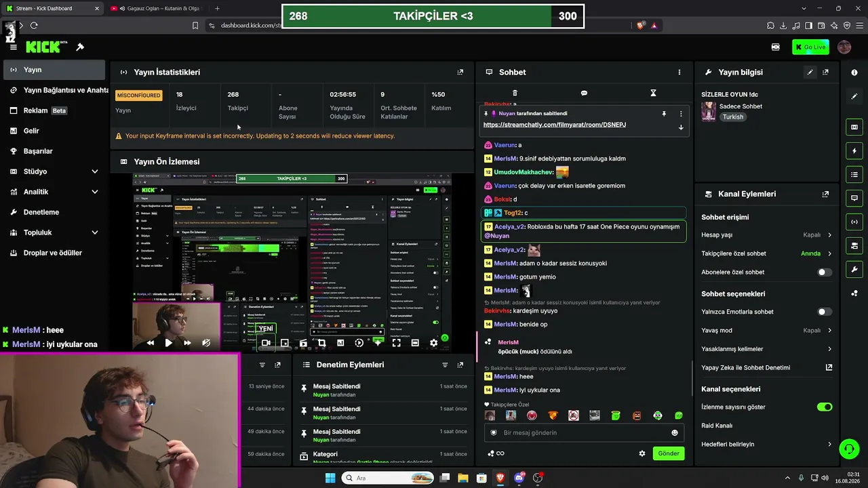Filter the Denetim Eylemleri list

pos(445,365)
